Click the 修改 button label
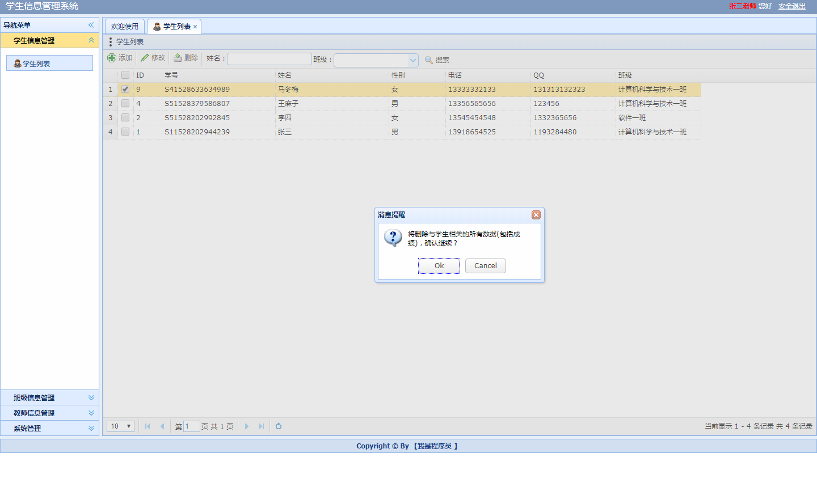This screenshot has height=504, width=817. [x=158, y=58]
